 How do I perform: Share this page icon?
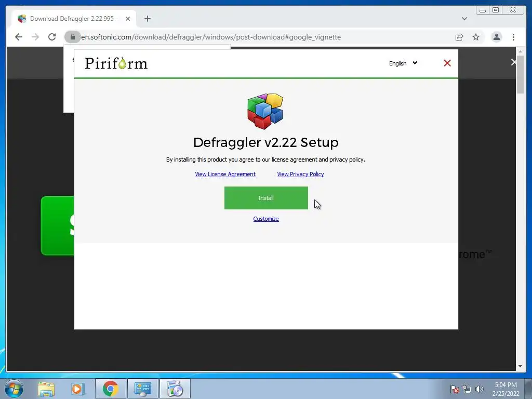click(459, 37)
